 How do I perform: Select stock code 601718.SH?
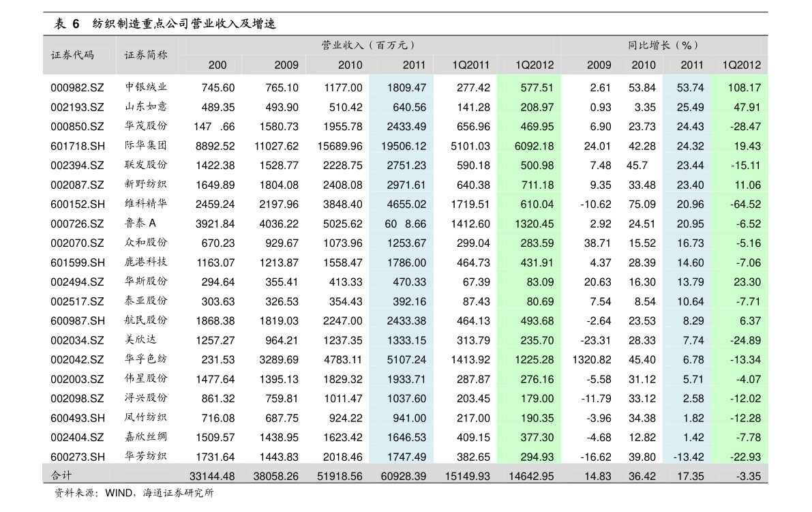78,146
